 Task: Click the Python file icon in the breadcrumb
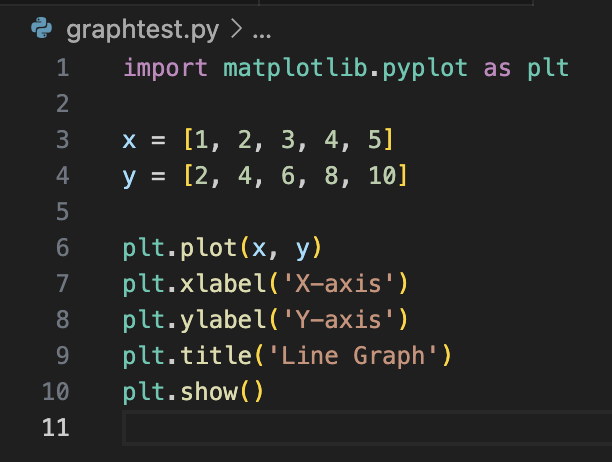coord(41,28)
